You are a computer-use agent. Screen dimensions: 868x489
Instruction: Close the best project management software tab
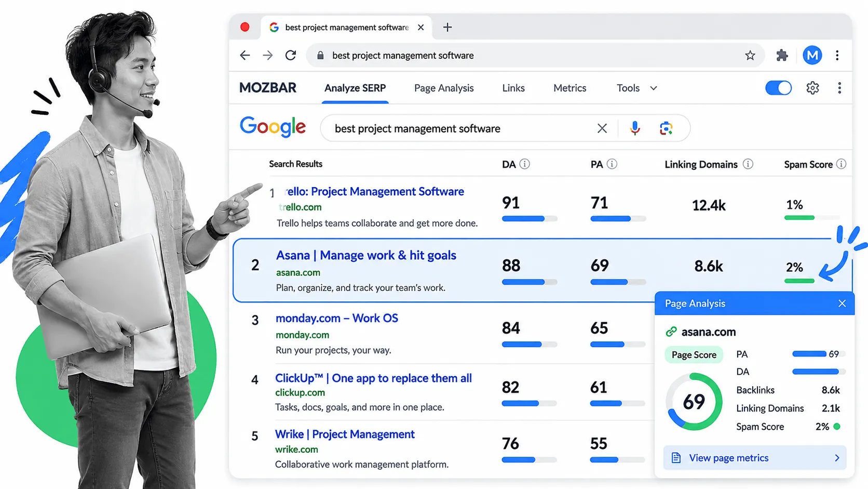(x=421, y=27)
